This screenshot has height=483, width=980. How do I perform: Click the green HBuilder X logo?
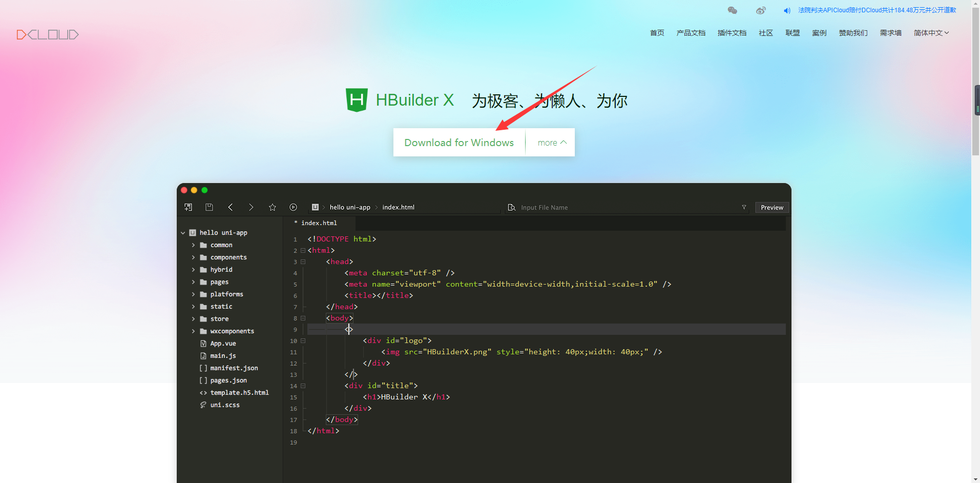pos(357,100)
